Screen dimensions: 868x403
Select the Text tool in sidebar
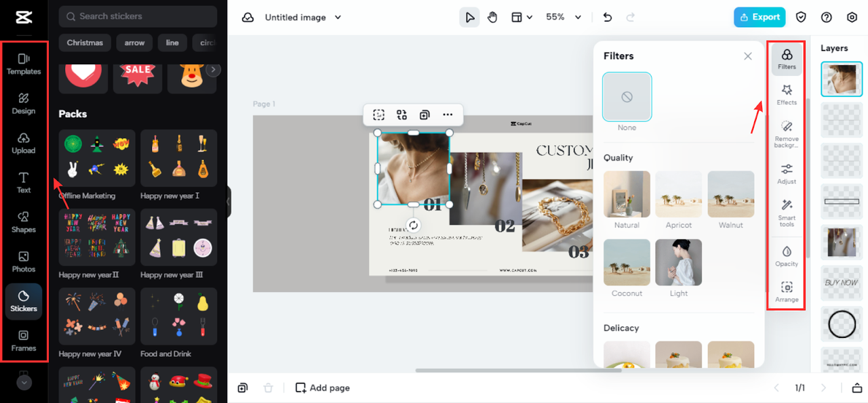tap(24, 182)
